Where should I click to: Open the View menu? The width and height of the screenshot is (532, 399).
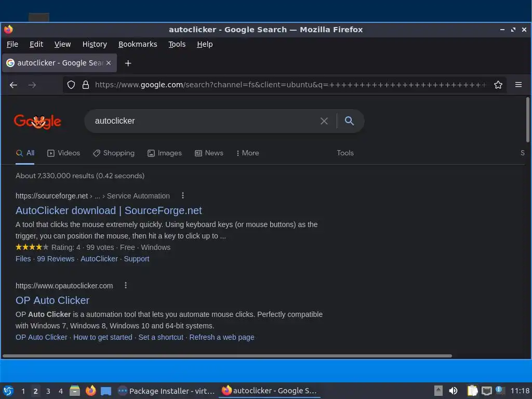62,44
